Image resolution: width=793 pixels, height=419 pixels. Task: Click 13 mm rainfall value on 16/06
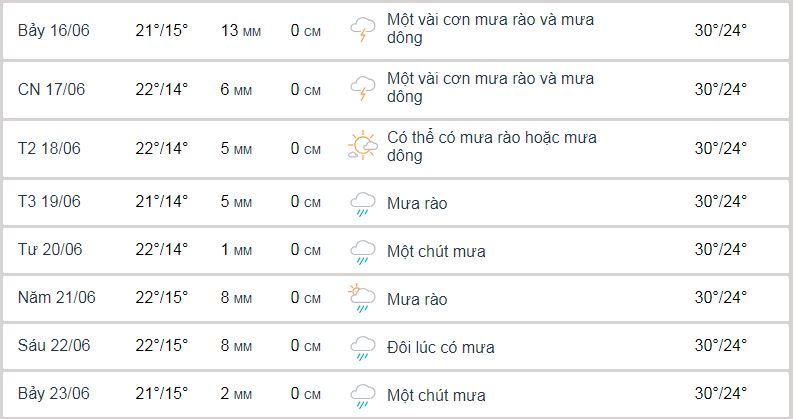pyautogui.click(x=241, y=30)
